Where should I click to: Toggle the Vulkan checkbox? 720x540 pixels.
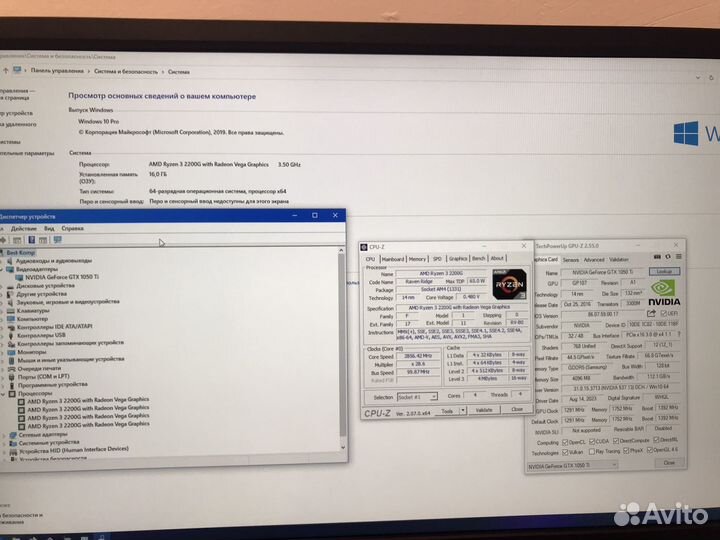565,452
